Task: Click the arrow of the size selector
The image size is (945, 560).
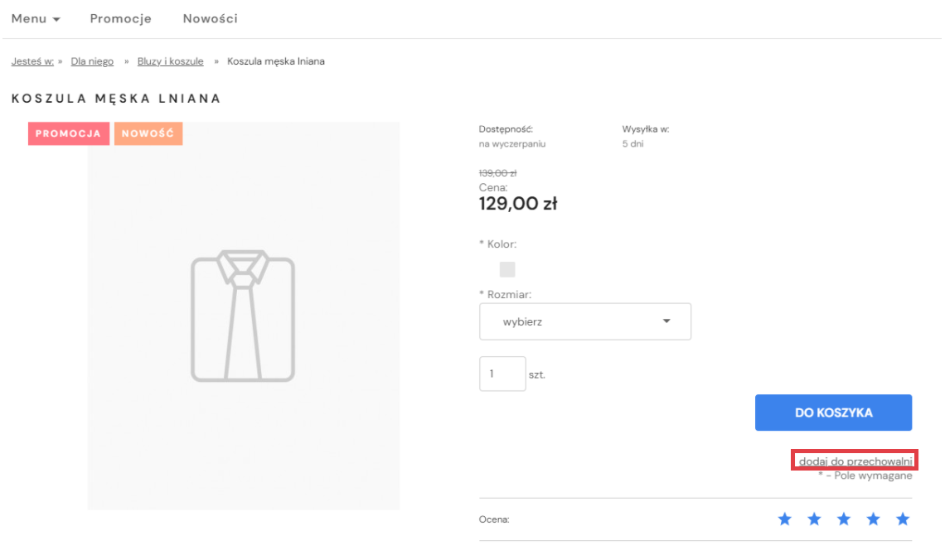Action: click(x=666, y=321)
